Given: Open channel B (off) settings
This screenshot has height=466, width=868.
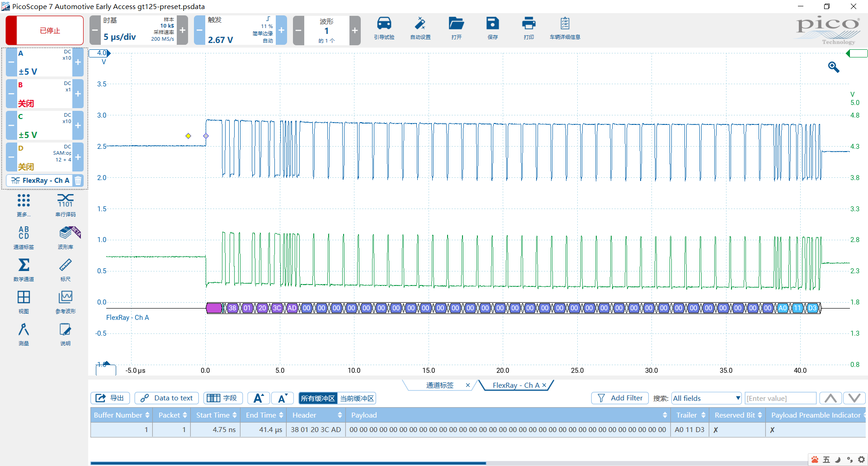Looking at the screenshot, I should click(44, 94).
